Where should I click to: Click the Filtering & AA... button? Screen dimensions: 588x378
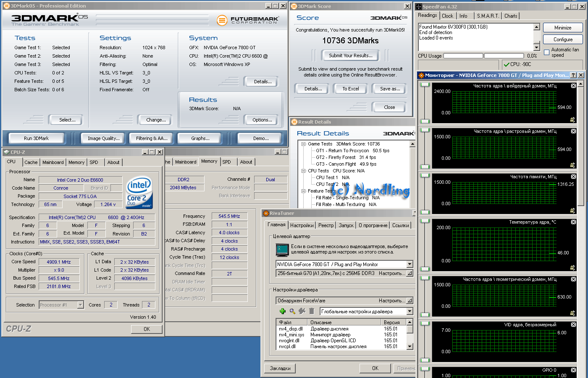152,138
